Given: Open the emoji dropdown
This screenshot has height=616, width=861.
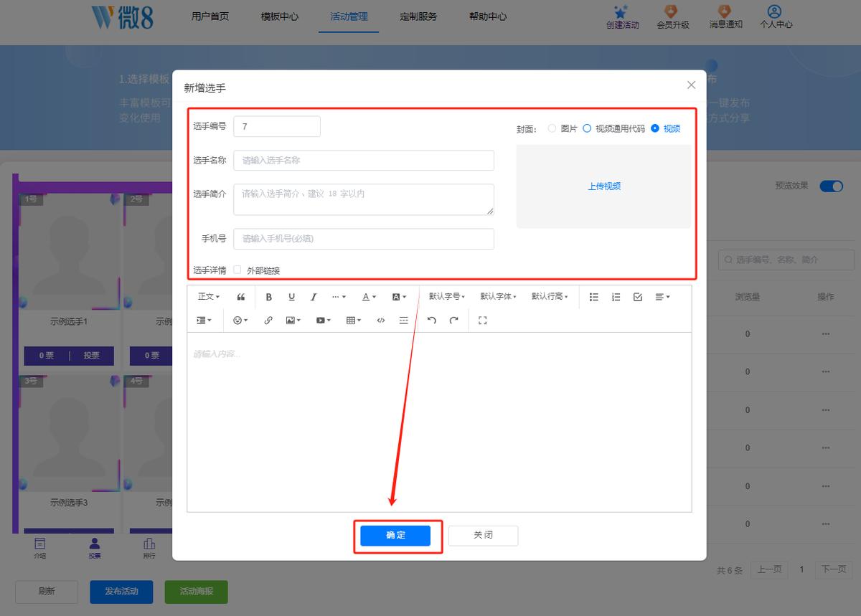Looking at the screenshot, I should coord(240,321).
